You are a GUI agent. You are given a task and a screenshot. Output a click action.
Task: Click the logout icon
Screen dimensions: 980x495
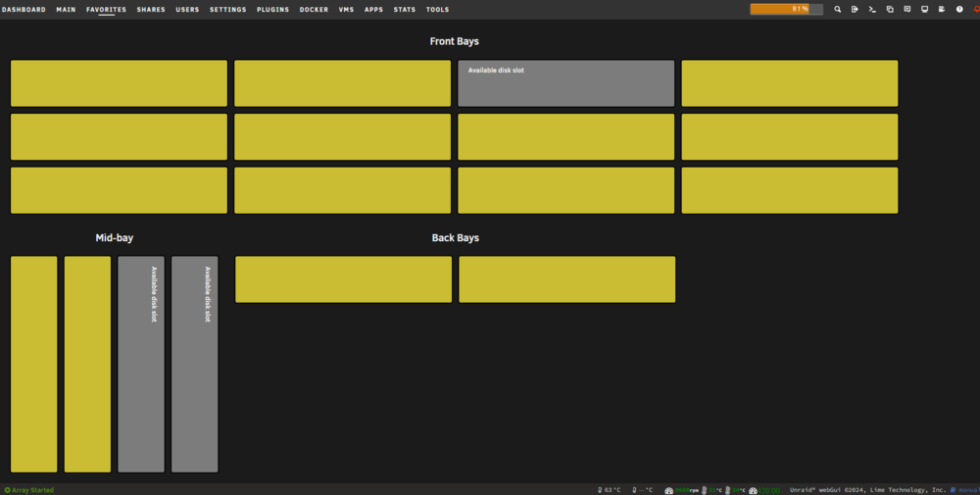[855, 10]
